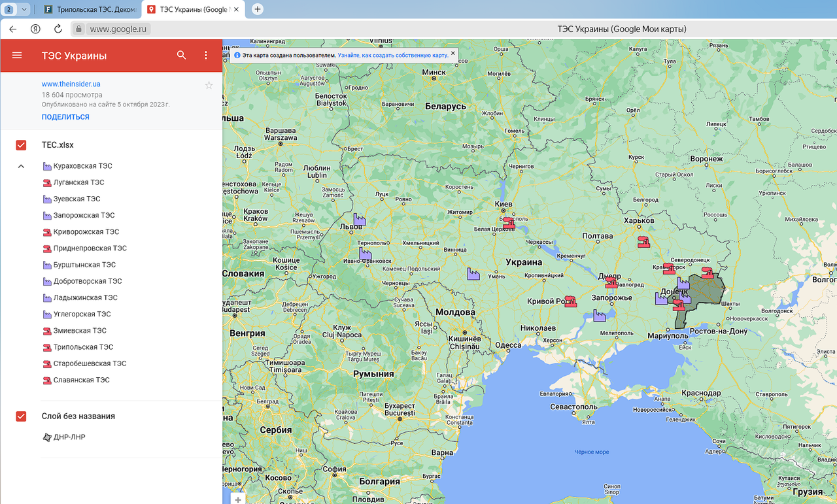Select Углегорская ТЭС in the list
This screenshot has height=504, width=837.
tap(77, 314)
